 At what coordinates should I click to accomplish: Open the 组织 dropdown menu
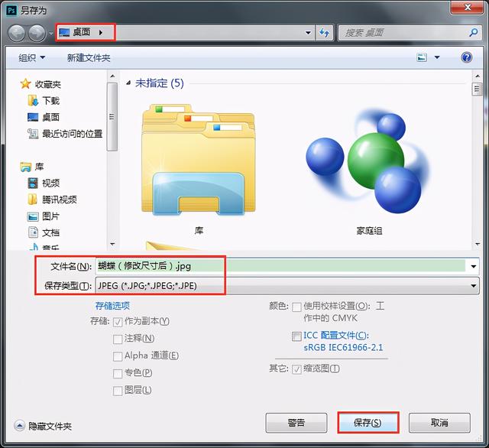(x=32, y=57)
